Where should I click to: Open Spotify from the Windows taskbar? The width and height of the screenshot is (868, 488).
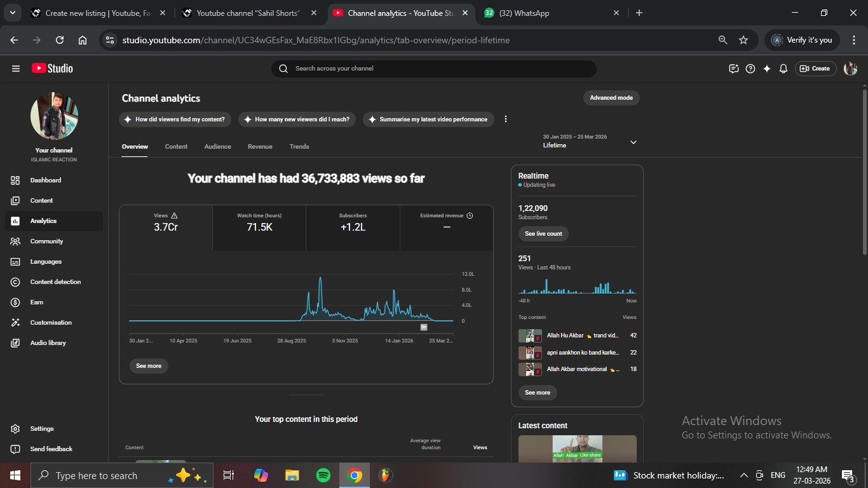323,475
